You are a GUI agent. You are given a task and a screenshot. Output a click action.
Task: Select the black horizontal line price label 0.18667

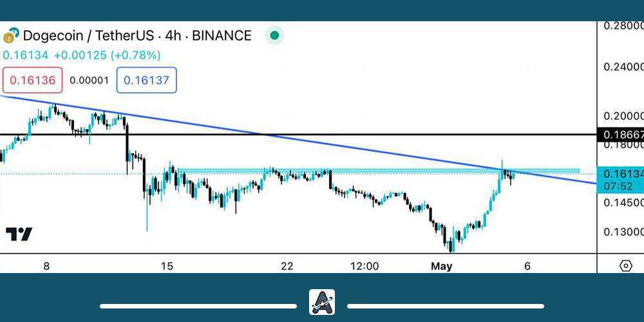(621, 135)
